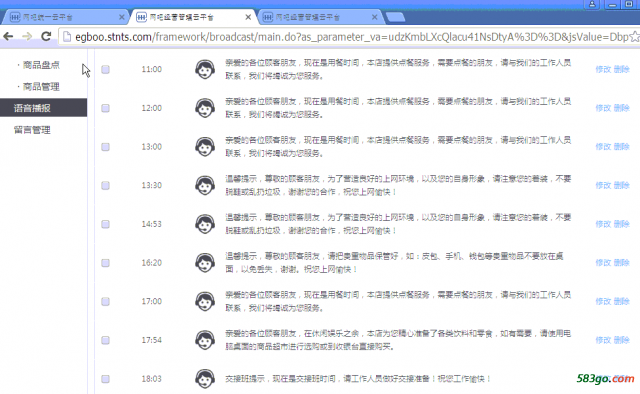
Task: Check the 11:00 broadcast checkbox
Action: (105, 69)
